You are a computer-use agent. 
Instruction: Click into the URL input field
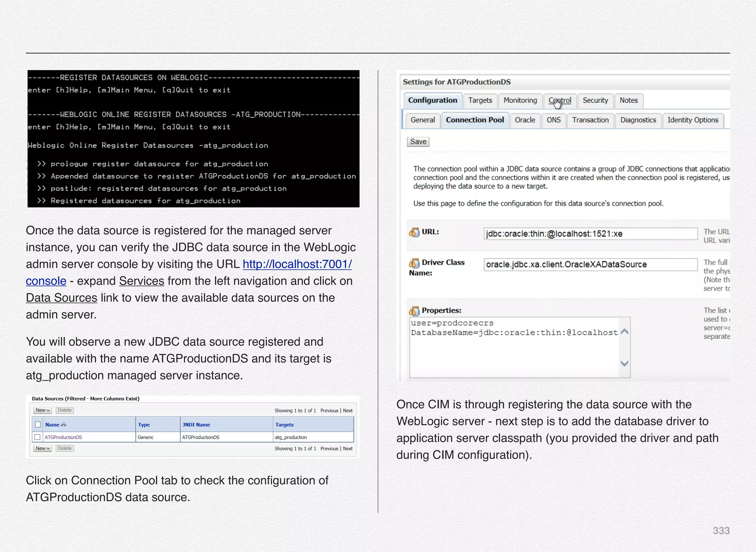click(591, 234)
